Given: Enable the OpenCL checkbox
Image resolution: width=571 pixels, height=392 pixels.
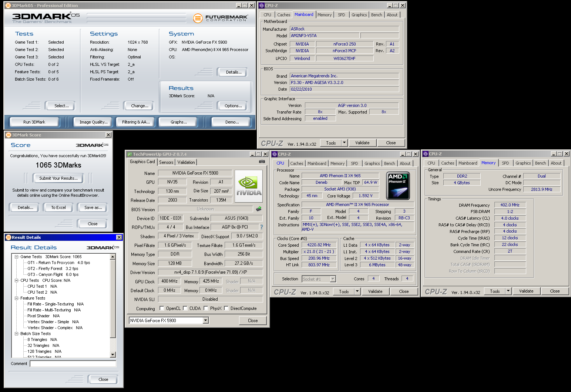Looking at the screenshot, I should pos(162,308).
